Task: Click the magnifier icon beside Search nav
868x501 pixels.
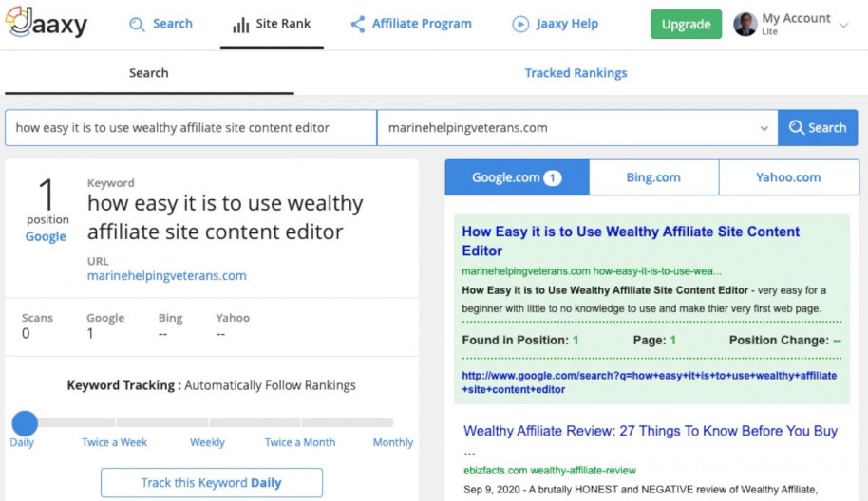Action: point(137,25)
